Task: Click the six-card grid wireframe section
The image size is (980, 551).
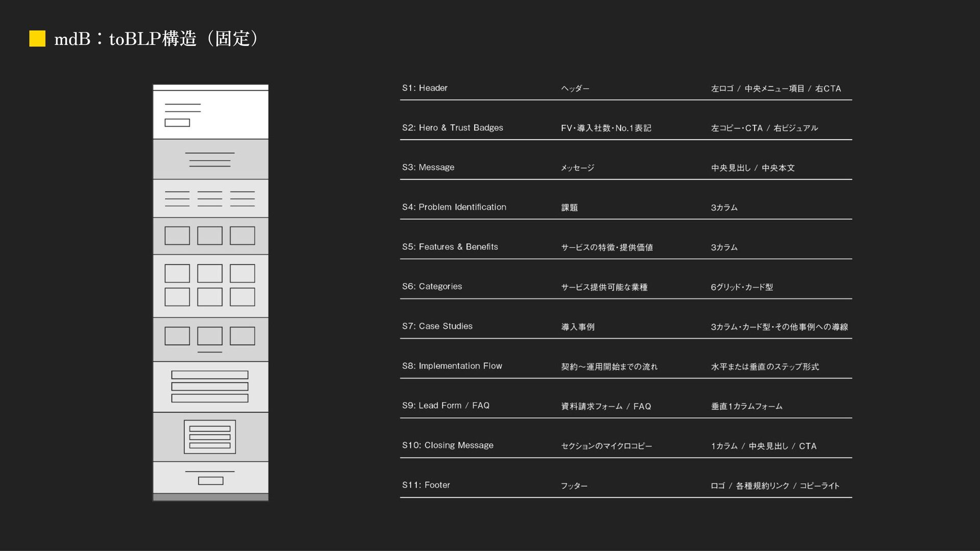Action: 210,285
